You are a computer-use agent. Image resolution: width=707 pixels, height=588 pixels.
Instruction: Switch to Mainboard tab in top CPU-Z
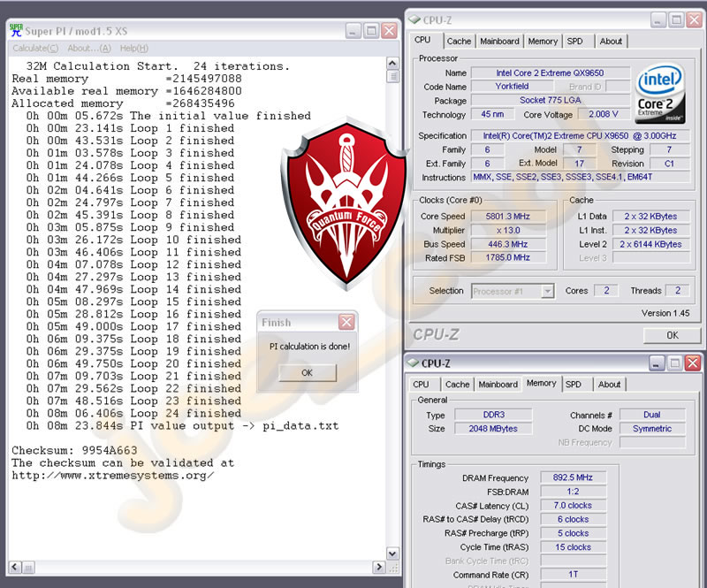[x=499, y=41]
